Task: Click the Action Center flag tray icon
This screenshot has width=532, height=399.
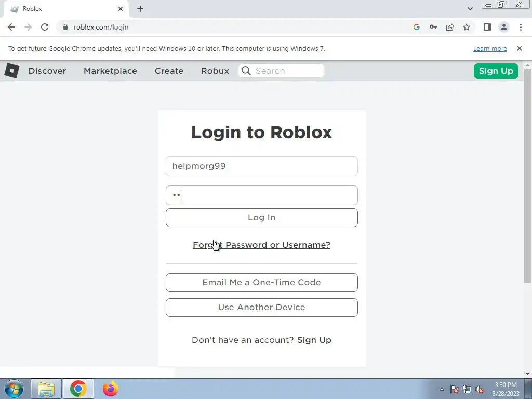Action: [455, 389]
